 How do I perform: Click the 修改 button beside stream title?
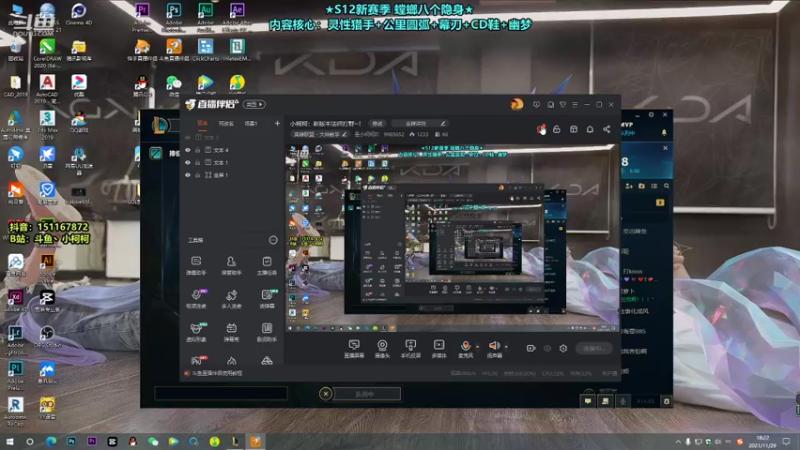click(x=378, y=123)
